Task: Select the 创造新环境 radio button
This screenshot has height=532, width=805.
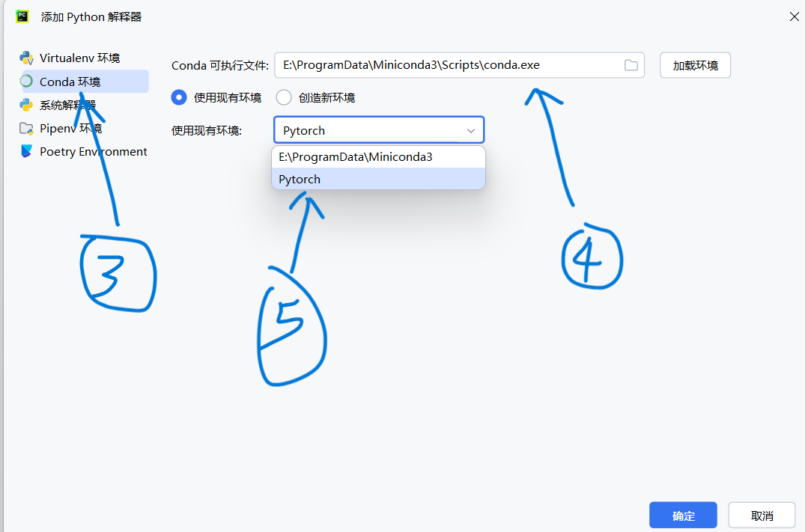Action: (284, 97)
